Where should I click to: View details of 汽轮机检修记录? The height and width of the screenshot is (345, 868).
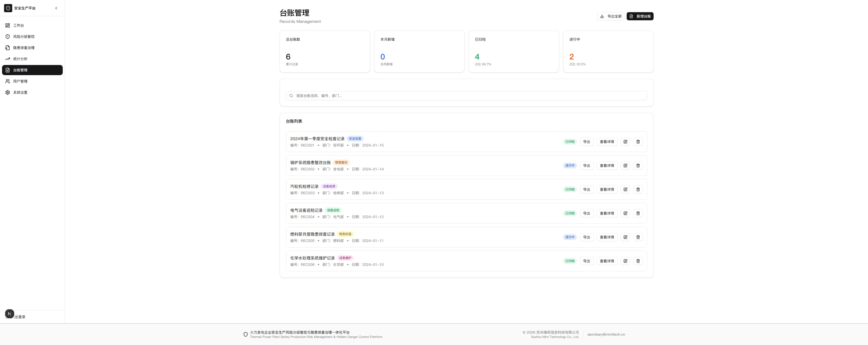tap(607, 189)
